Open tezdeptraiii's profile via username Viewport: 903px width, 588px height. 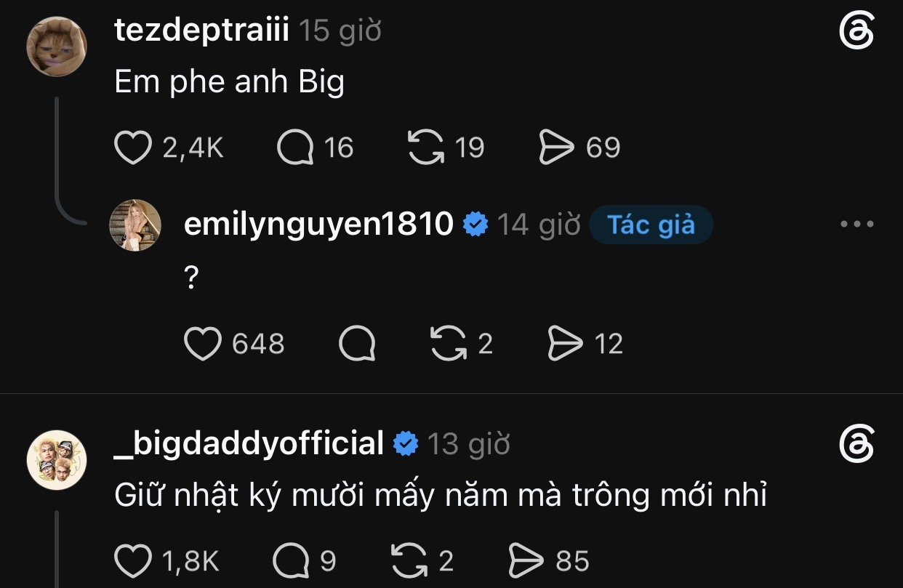point(202,31)
